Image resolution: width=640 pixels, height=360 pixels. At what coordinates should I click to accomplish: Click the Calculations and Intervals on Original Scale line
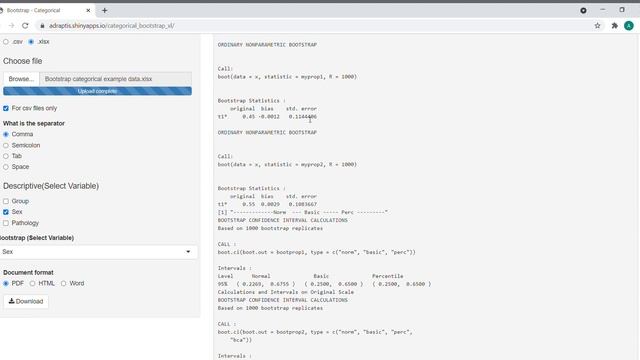click(286, 292)
